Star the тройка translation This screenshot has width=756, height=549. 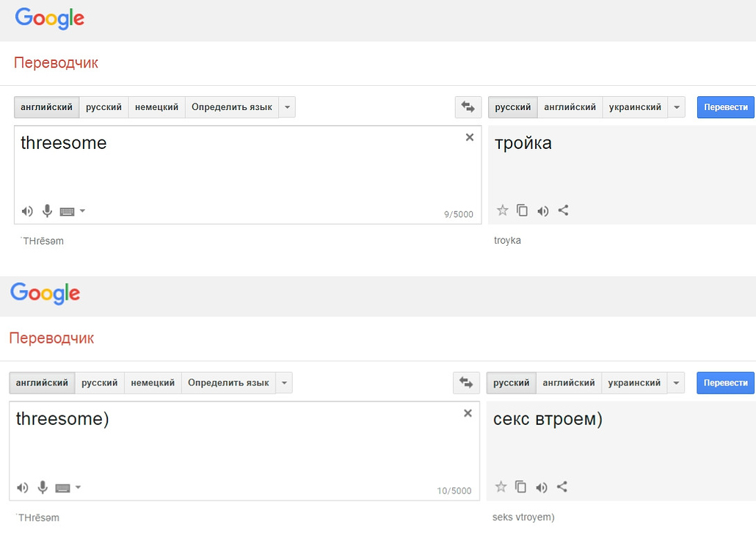pyautogui.click(x=502, y=210)
